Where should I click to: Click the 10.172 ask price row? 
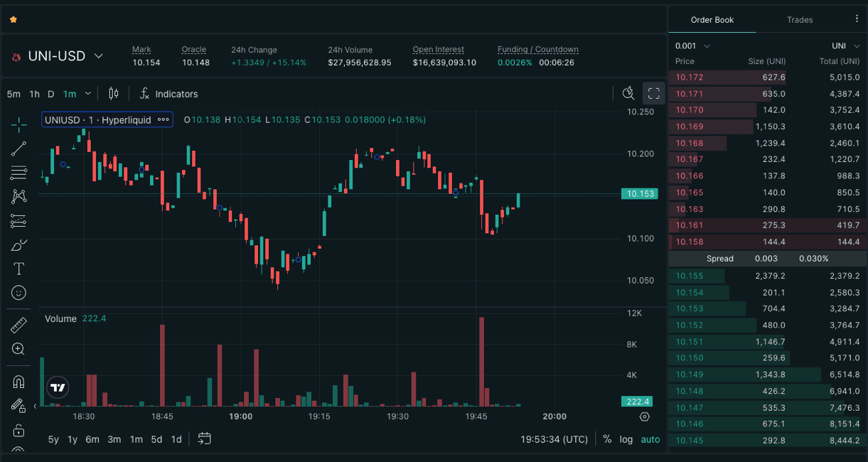768,77
